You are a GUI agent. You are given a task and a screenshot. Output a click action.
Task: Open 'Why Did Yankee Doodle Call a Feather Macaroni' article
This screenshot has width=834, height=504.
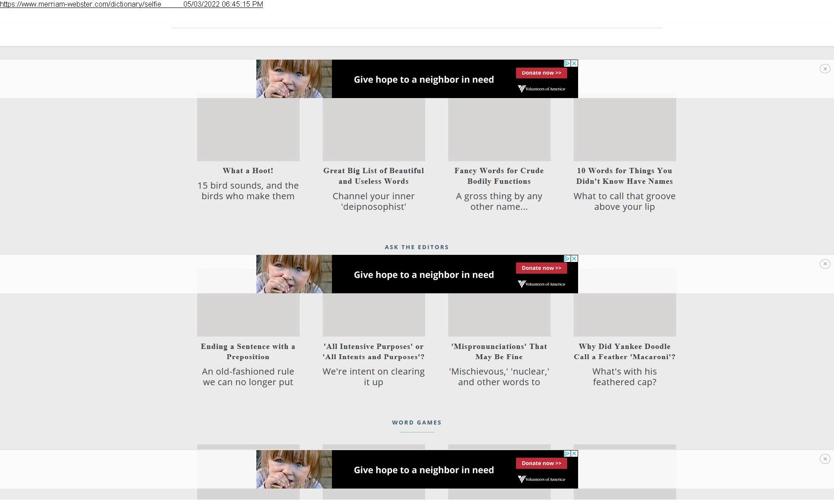(x=625, y=352)
